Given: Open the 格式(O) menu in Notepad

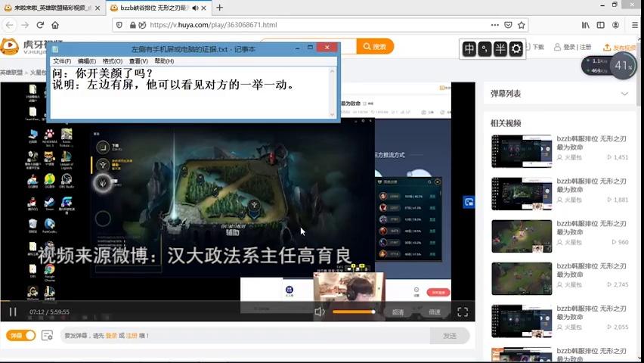Looking at the screenshot, I should [113, 61].
